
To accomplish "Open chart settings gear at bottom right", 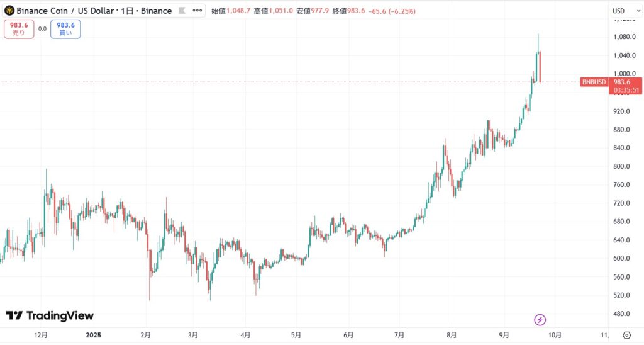I will pos(626,335).
